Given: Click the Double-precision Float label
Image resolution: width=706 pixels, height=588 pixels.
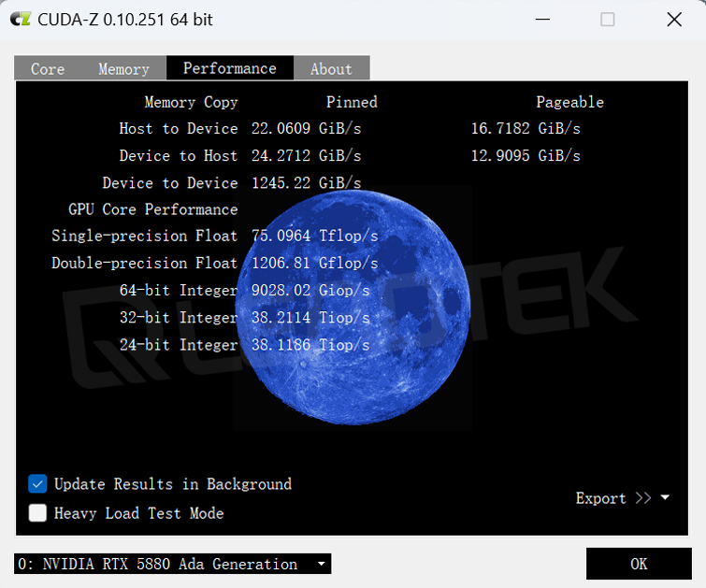Looking at the screenshot, I should 145,263.
